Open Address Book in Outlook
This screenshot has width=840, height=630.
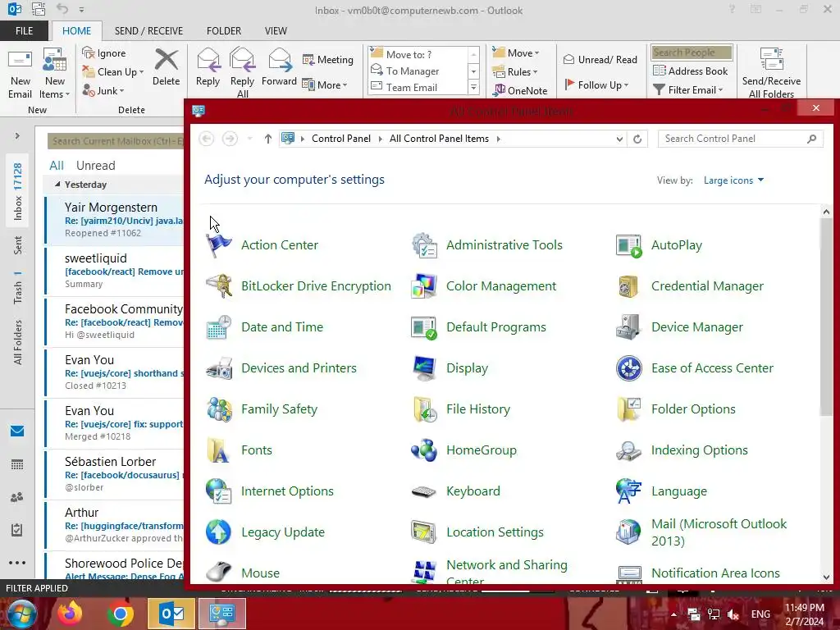pyautogui.click(x=691, y=71)
